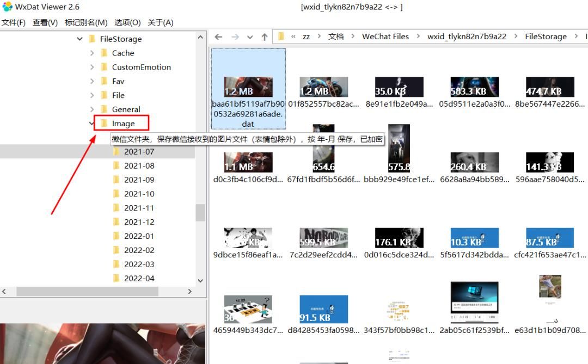The height and width of the screenshot is (364, 588).
Task: Open the 查看(V) menu
Action: (x=45, y=23)
